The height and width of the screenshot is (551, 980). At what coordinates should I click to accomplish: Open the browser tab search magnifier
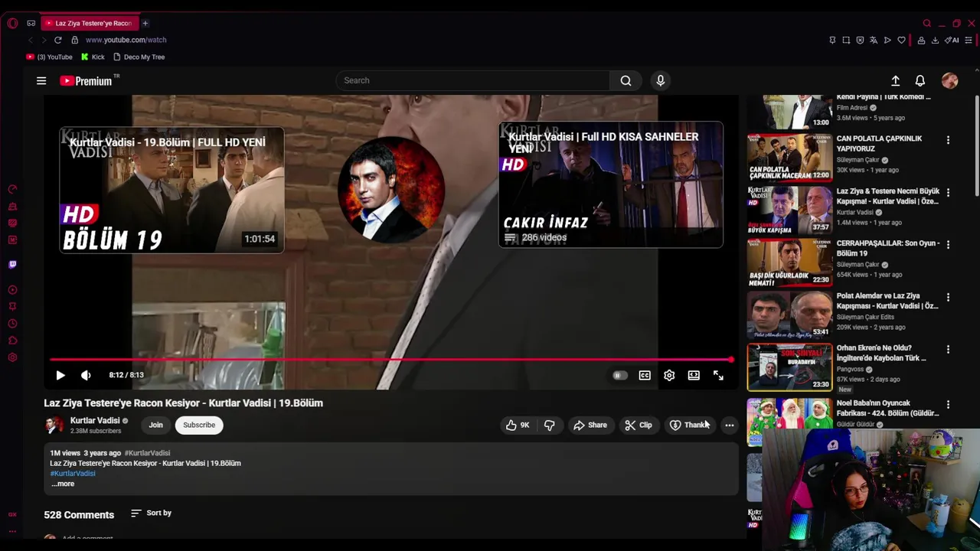coord(926,23)
